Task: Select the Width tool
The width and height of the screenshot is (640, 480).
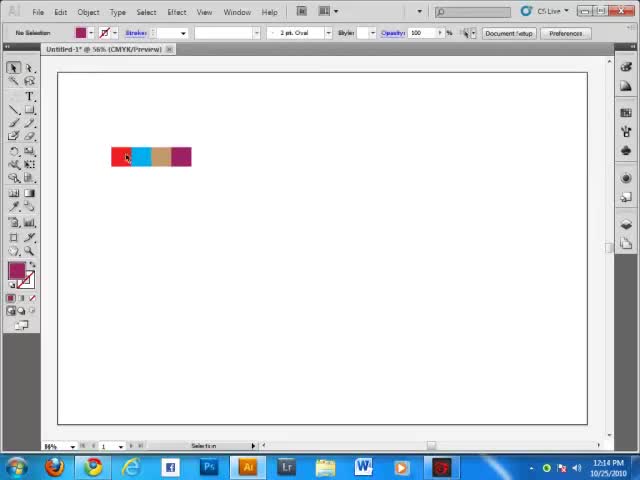Action: [x=13, y=164]
